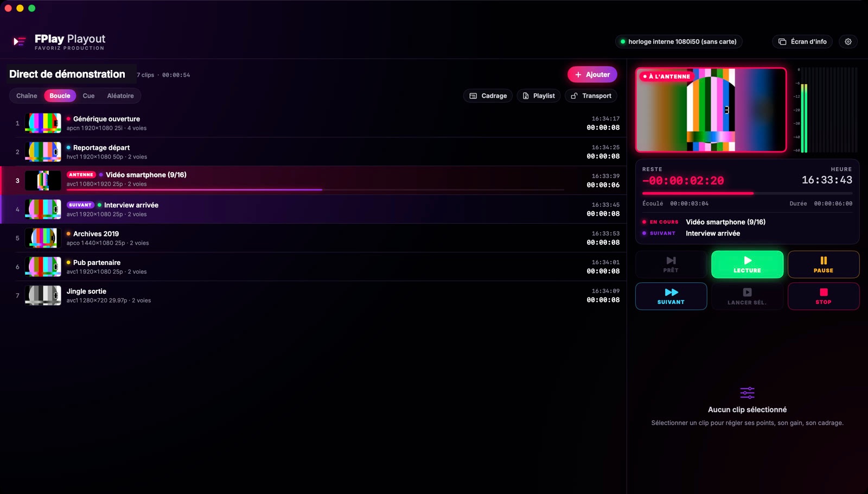Click the Jingle sortie clip title
This screenshot has width=868, height=494.
[x=86, y=292]
